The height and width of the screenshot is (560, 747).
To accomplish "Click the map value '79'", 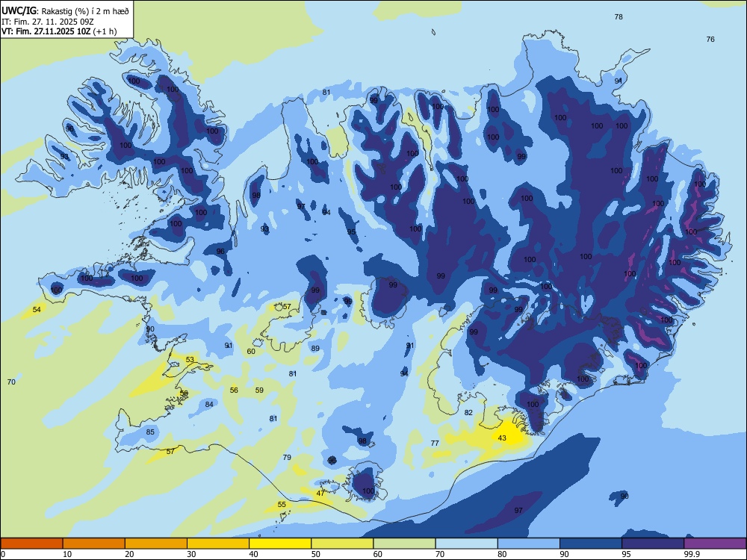I will 286,457.
